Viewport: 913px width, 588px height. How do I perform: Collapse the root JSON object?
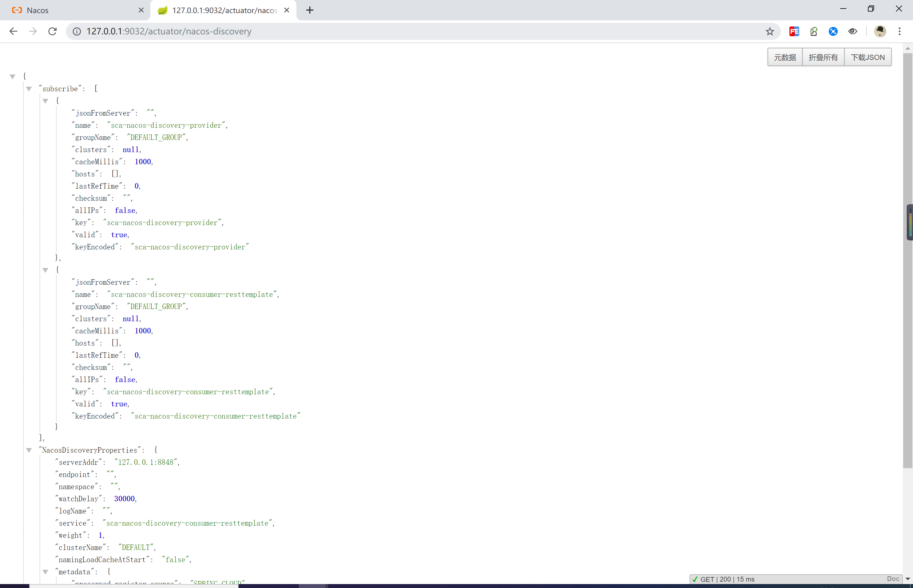click(12, 77)
